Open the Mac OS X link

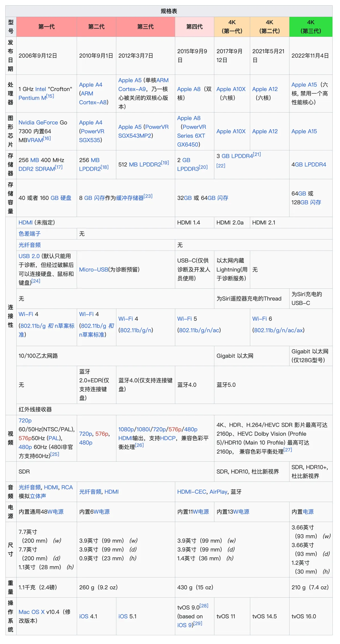click(31, 612)
